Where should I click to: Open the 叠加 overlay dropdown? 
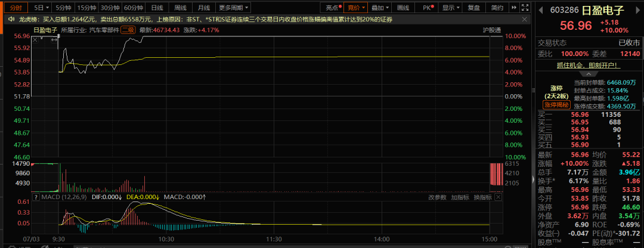click(380, 7)
